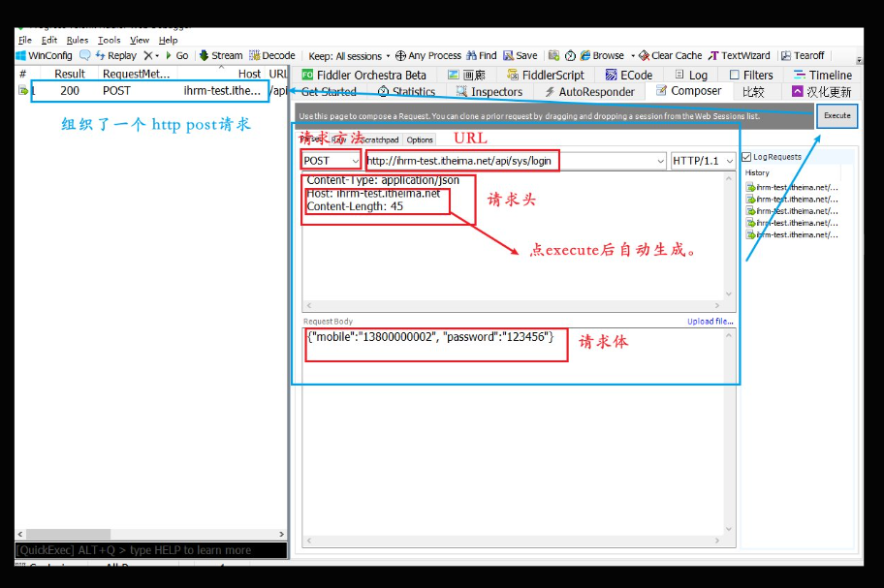This screenshot has height=588, width=884.
Task: Expand the POST request method dropdown
Action: [355, 161]
